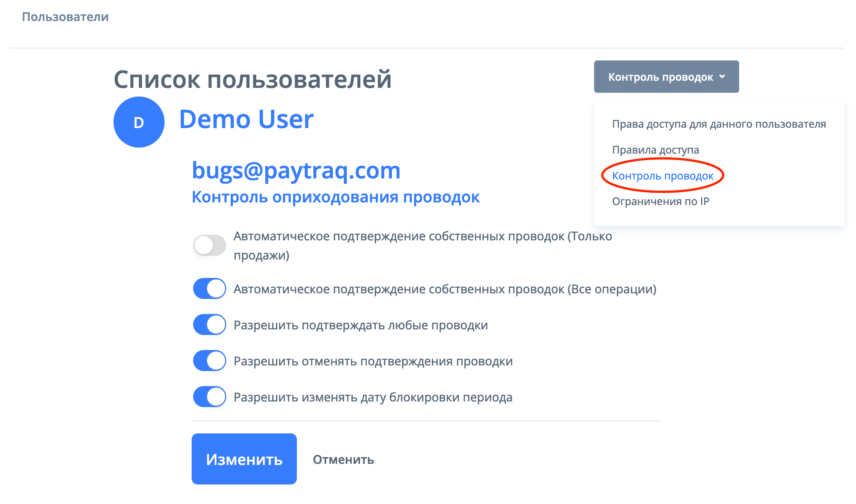This screenshot has height=504, width=856.
Task: Click label text for Все операции option
Action: [x=445, y=289]
